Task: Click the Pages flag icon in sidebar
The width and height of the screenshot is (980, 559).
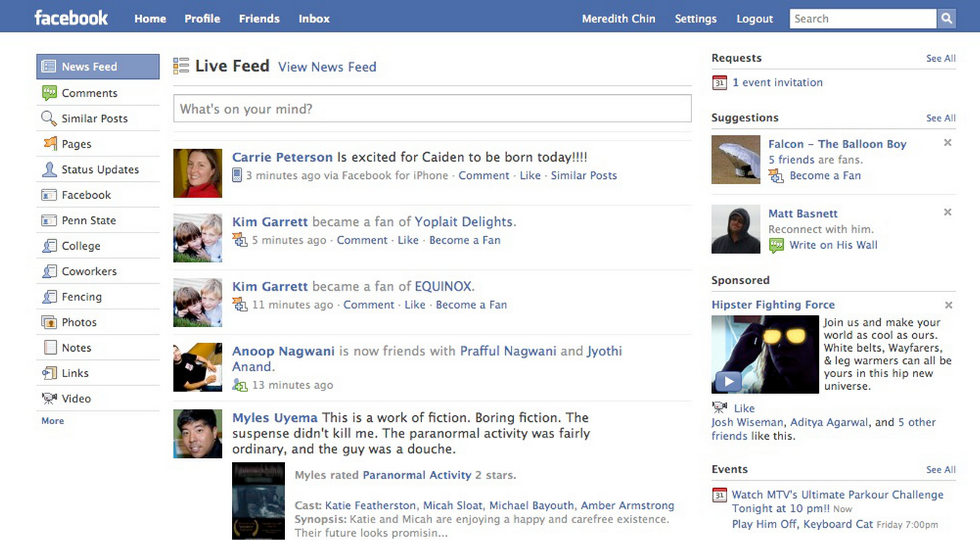Action: (49, 143)
